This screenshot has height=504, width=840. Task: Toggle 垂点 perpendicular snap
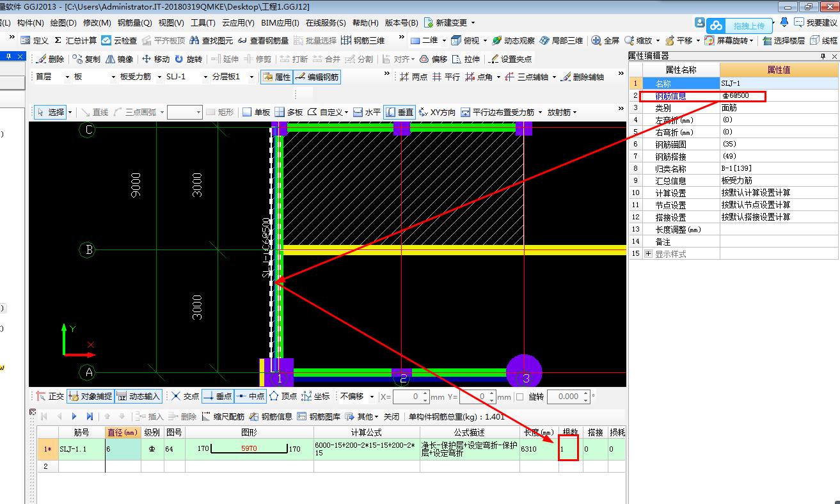tap(218, 397)
